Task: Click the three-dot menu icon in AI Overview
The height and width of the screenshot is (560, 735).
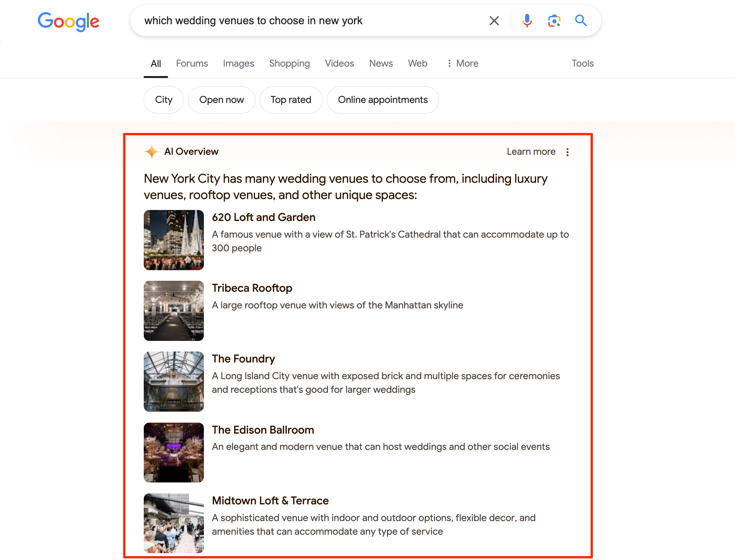Action: (x=568, y=152)
